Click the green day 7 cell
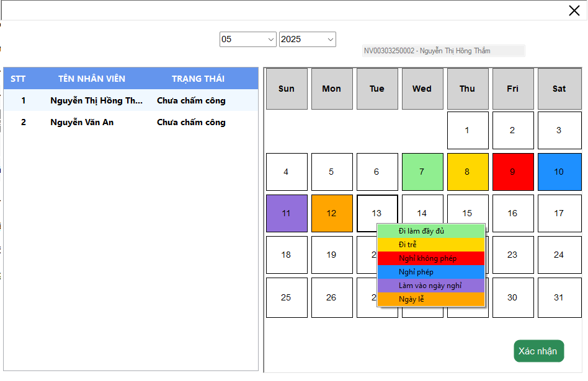Screen dimensions: 588x381 (422, 172)
